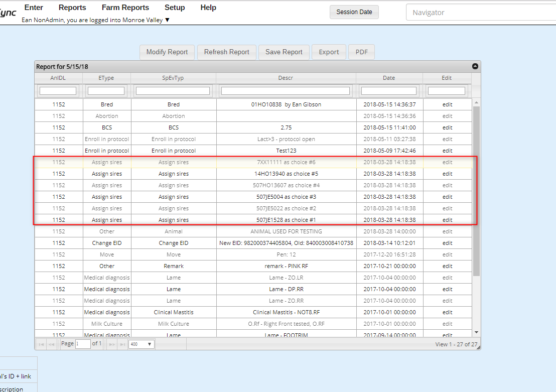This screenshot has width=556, height=392.
Task: Click edit link in the Abortion row
Action: (447, 116)
